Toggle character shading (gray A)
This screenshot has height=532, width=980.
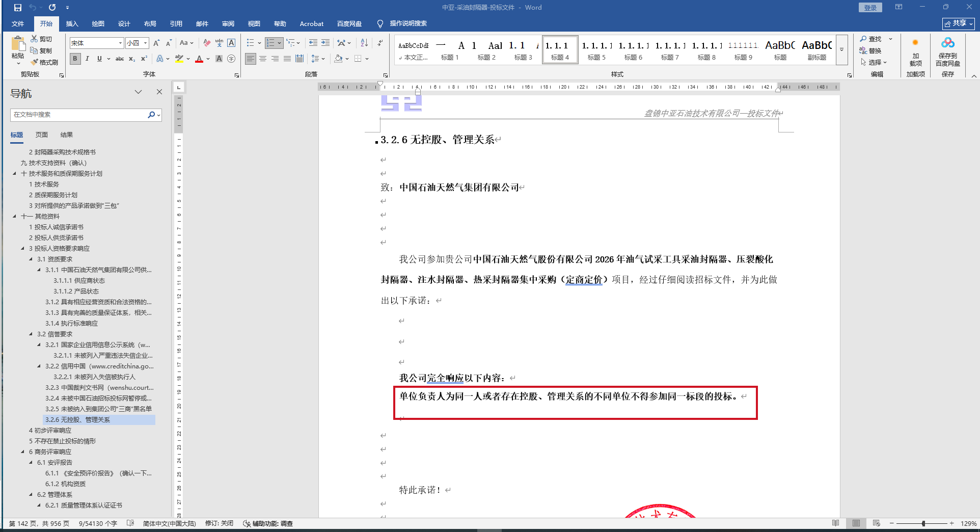click(219, 59)
